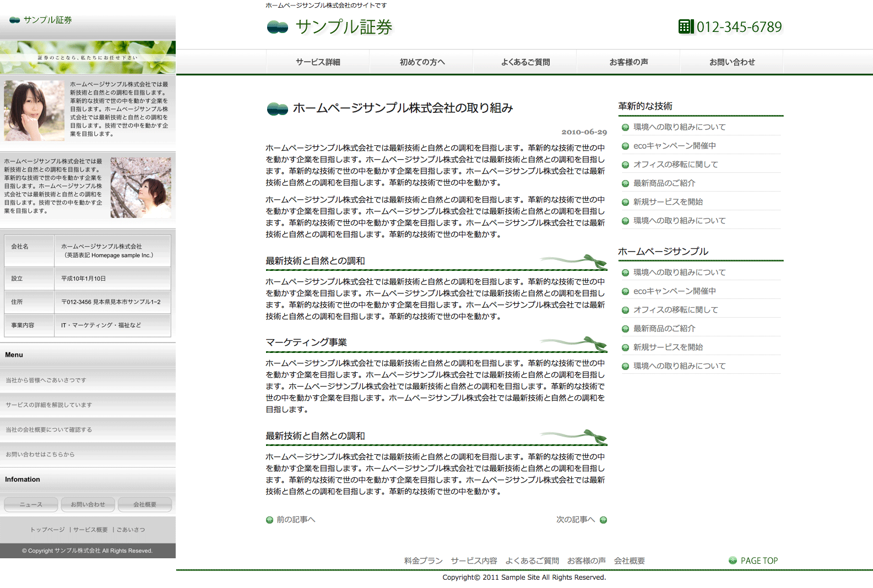Go to the お問い合わせ navigation tab
This screenshot has height=588, width=873.
[731, 62]
